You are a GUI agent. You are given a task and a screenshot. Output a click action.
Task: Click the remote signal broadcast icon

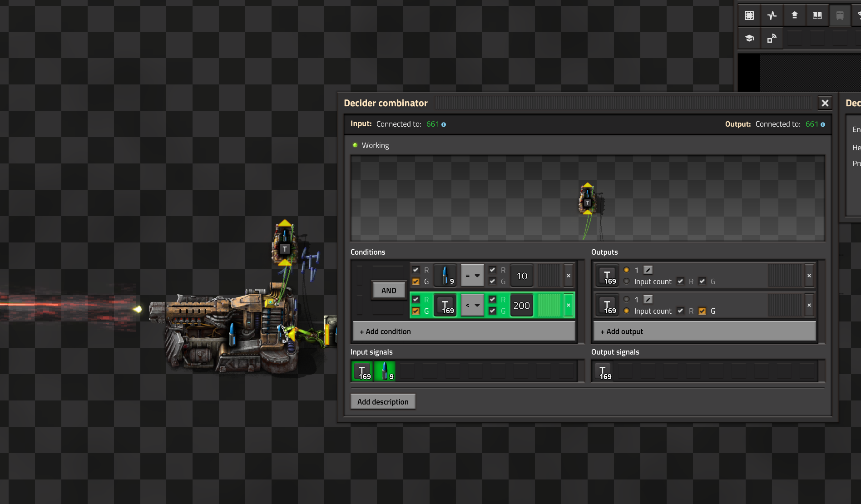click(772, 39)
